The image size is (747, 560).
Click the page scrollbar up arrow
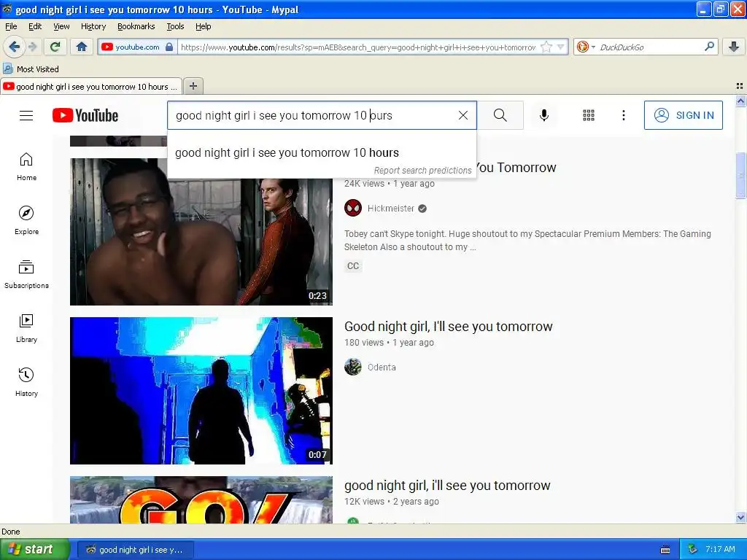coord(740,101)
